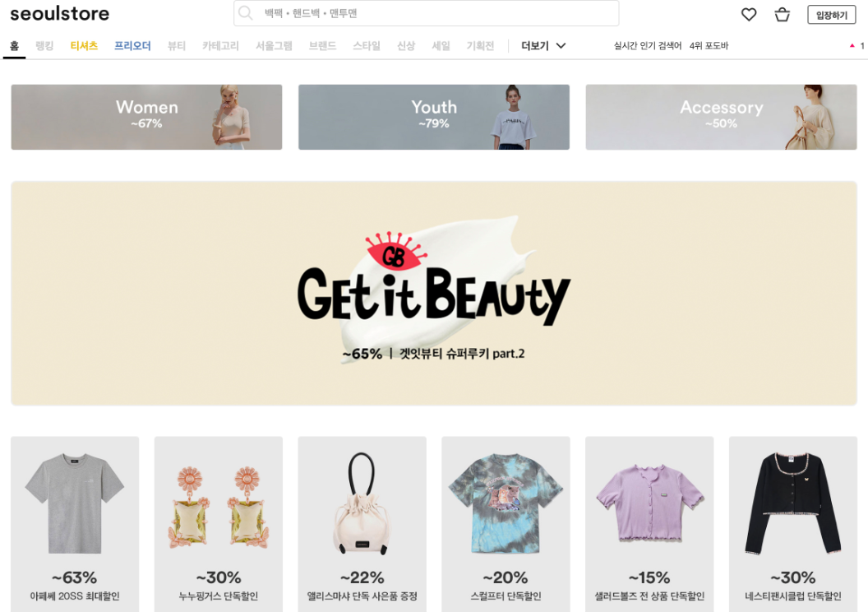Click the seoulstore logo

pyautogui.click(x=60, y=13)
